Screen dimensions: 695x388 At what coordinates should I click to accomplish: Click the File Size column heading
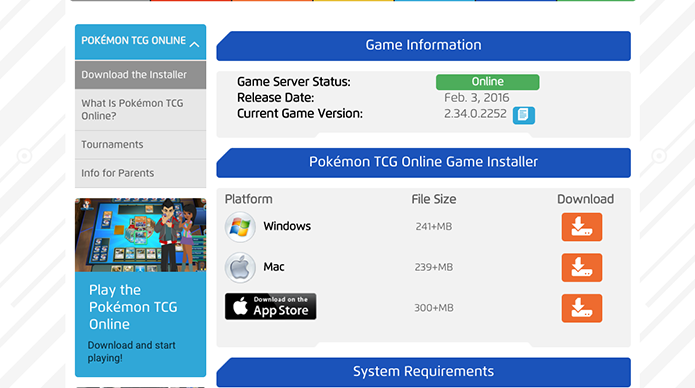click(x=433, y=200)
